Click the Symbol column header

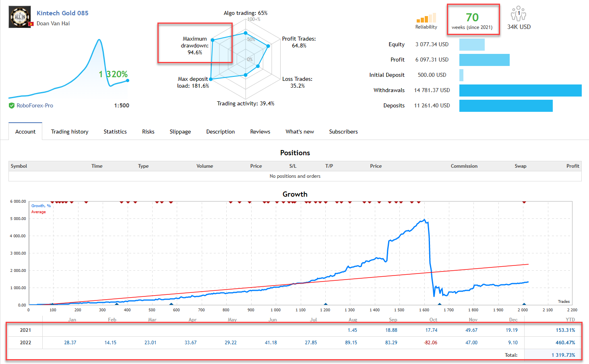(19, 166)
